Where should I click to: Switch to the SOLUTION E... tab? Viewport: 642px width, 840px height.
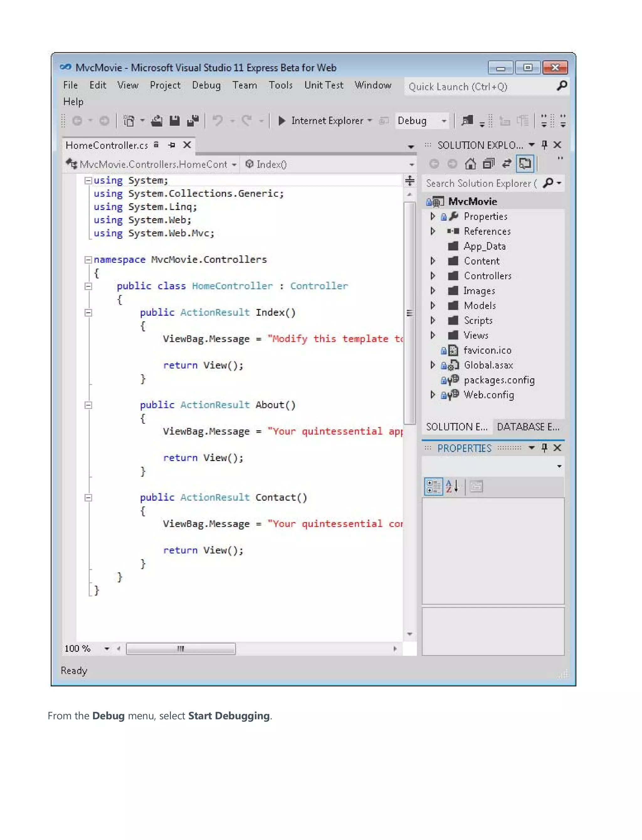[457, 427]
